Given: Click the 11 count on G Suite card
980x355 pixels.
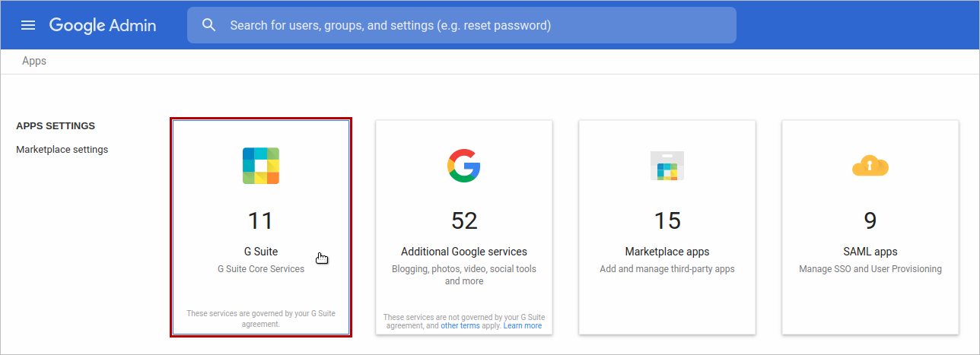Looking at the screenshot, I should pos(261,220).
